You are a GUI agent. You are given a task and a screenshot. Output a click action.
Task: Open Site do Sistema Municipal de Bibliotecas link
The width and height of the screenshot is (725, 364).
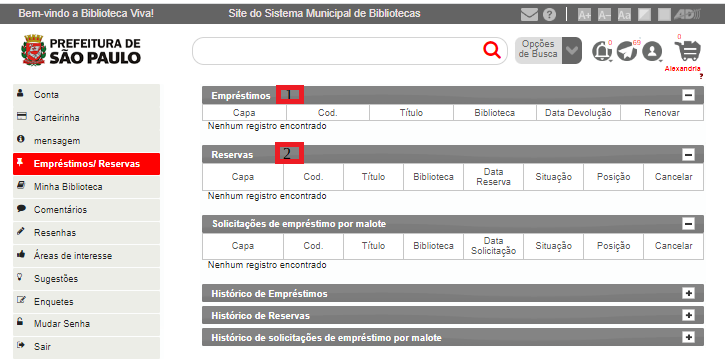[x=324, y=13]
